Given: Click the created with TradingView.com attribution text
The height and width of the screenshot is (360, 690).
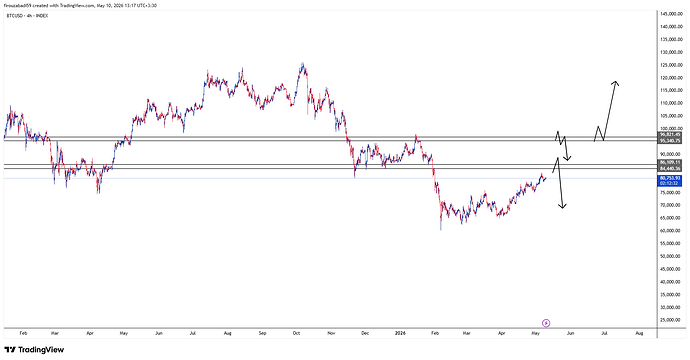Looking at the screenshot, I should pyautogui.click(x=81, y=6).
